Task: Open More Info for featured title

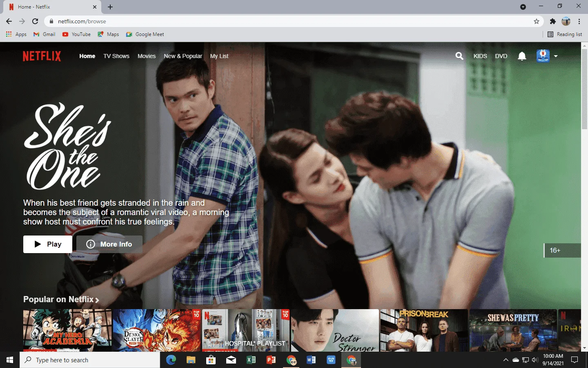Action: click(109, 244)
